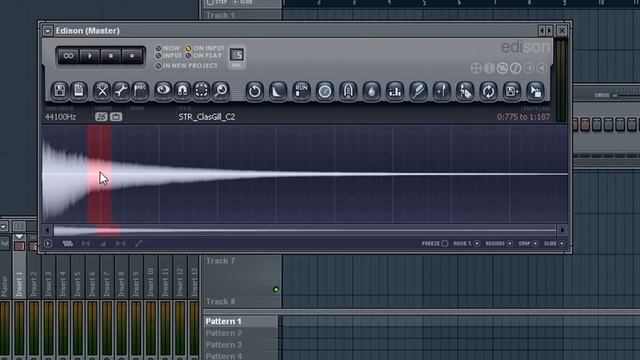Click the sheet page icon
This screenshot has width=640, height=360.
79,91
